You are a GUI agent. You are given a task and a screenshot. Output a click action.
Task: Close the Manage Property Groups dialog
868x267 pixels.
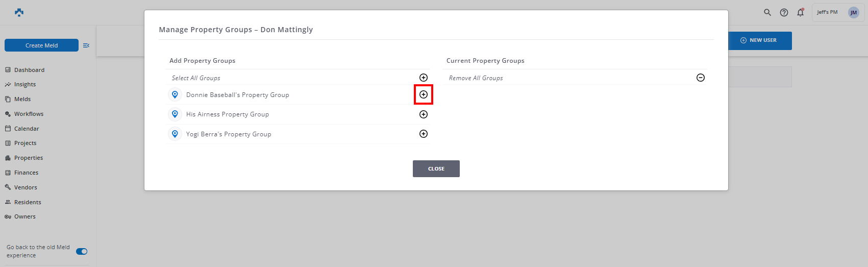coord(436,169)
